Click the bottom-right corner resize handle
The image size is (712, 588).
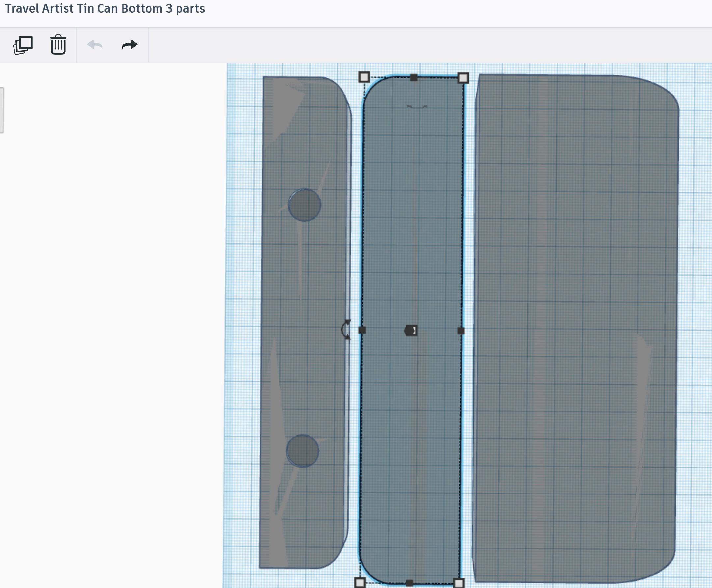[x=459, y=583]
